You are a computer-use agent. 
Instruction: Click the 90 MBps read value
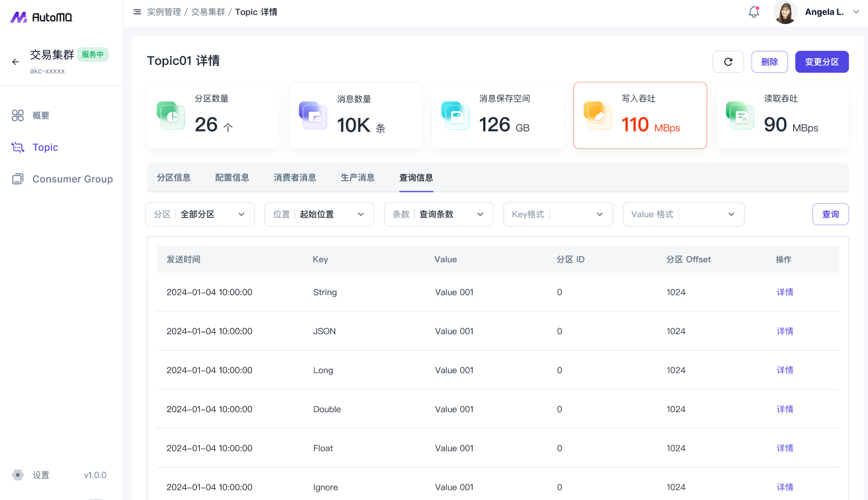click(791, 125)
